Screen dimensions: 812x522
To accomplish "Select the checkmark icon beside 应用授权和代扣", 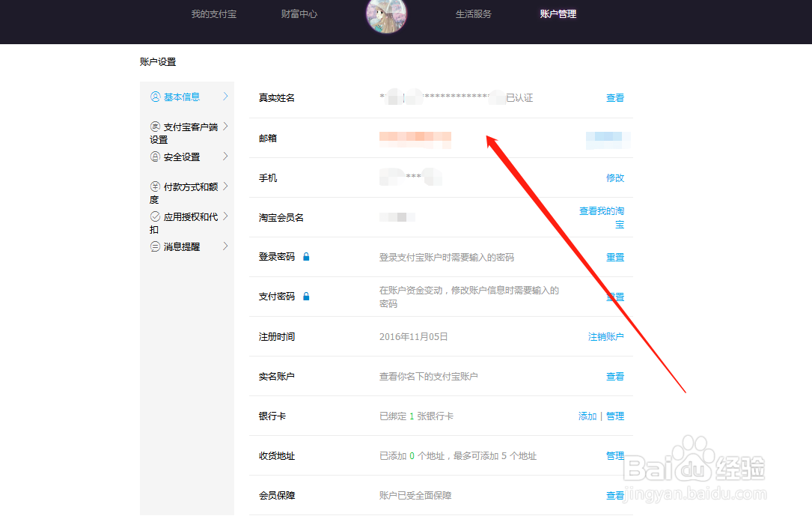I will (155, 216).
